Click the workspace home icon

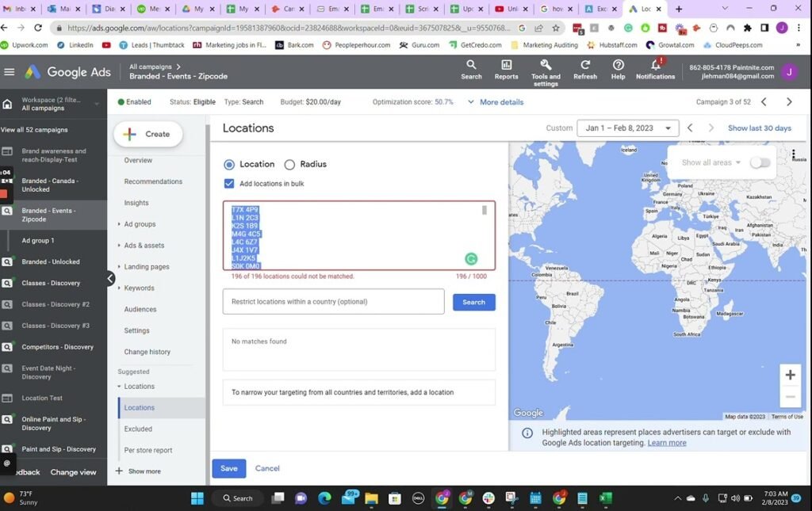point(7,104)
